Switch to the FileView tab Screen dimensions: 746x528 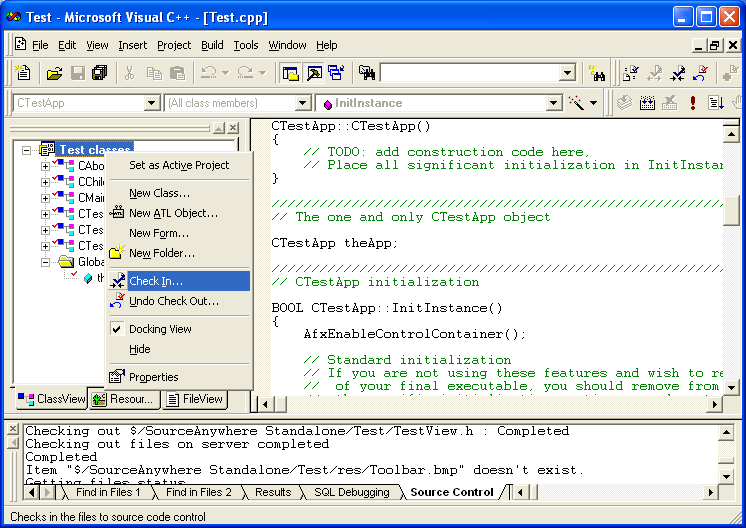click(196, 399)
